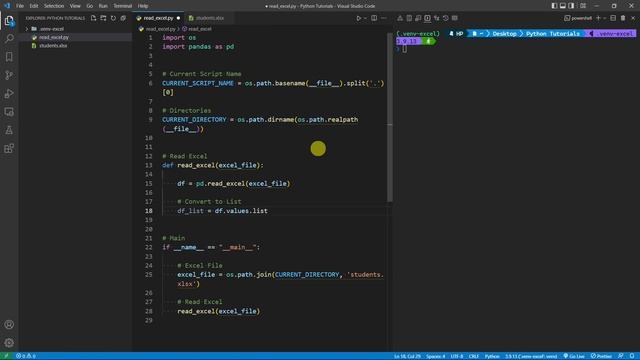Image resolution: width=640 pixels, height=360 pixels.
Task: Toggle the bottom panel layout
Action: (x=562, y=6)
